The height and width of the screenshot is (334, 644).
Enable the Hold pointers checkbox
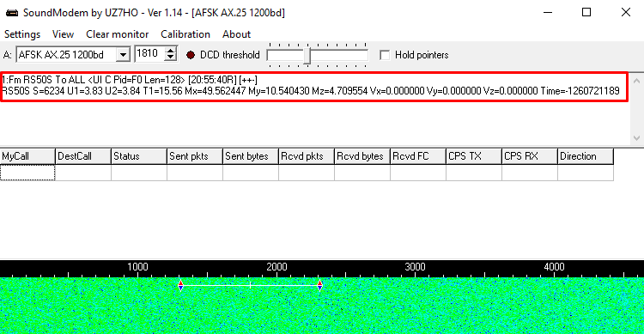[385, 55]
